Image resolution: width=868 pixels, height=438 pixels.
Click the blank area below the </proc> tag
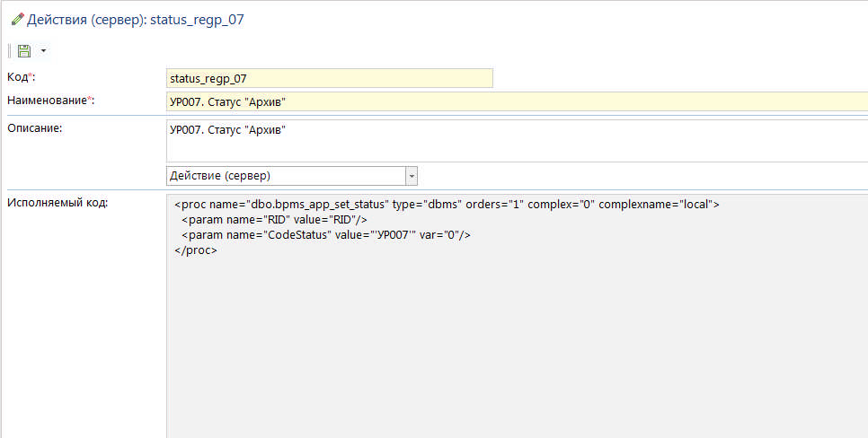[x=517, y=341]
